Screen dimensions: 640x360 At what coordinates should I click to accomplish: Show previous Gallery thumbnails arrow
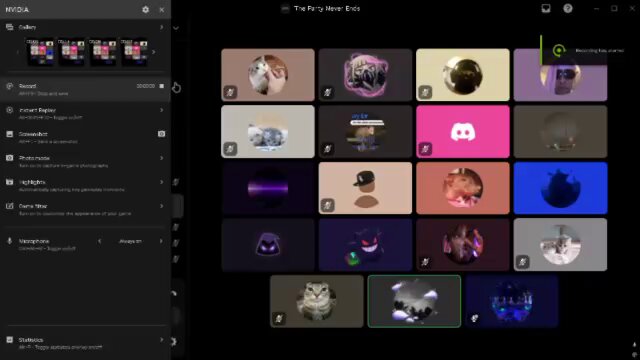click(x=18, y=52)
